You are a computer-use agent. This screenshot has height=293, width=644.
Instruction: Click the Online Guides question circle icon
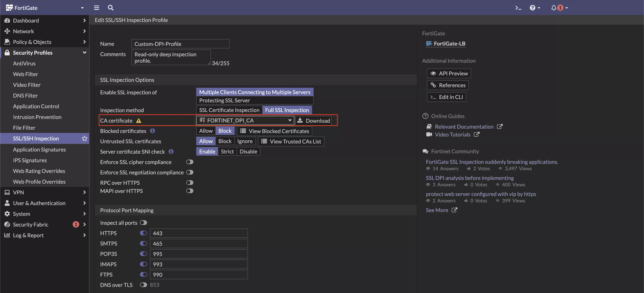tap(425, 116)
